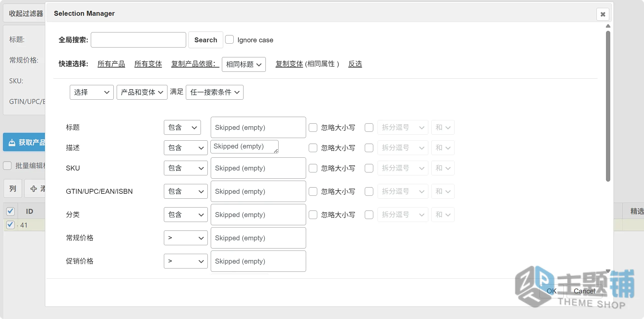Click the 描述 value text area
644x319 pixels.
(244, 147)
